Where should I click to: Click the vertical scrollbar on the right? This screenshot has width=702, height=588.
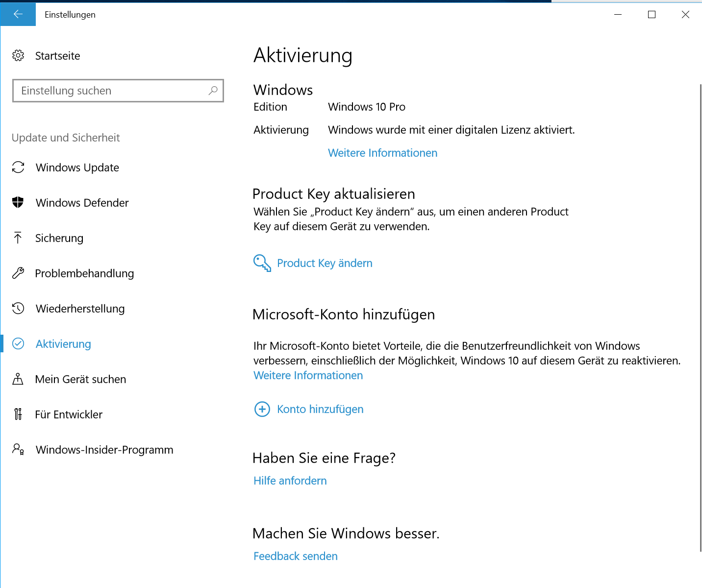(701, 318)
